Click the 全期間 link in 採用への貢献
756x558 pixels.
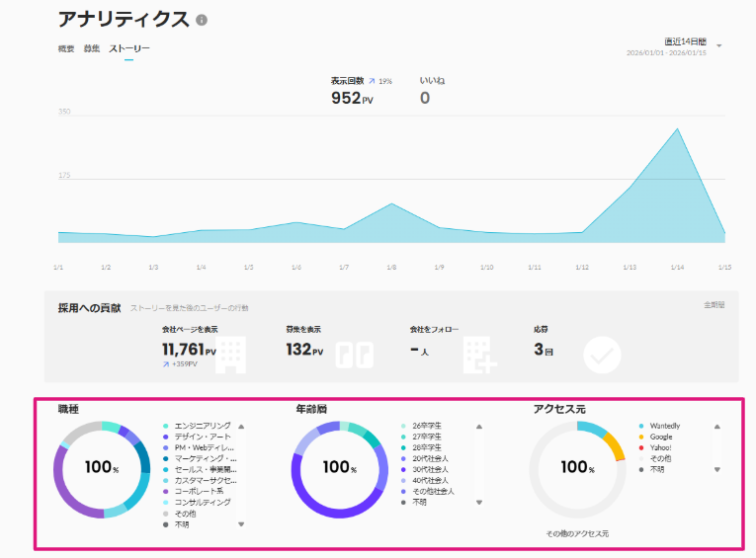click(x=714, y=306)
